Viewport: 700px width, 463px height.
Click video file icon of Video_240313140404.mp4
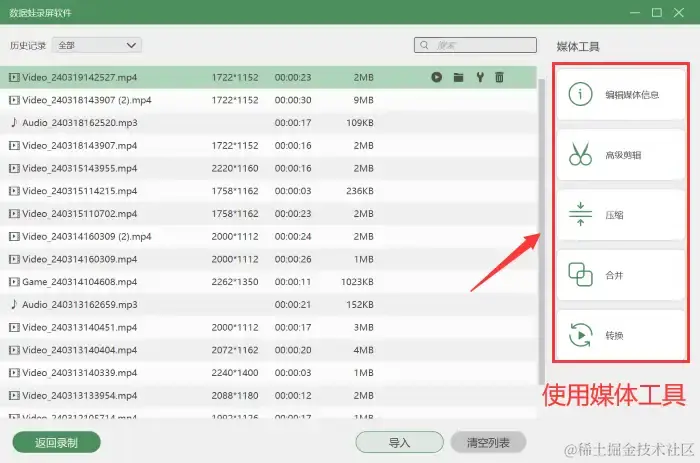tap(14, 350)
